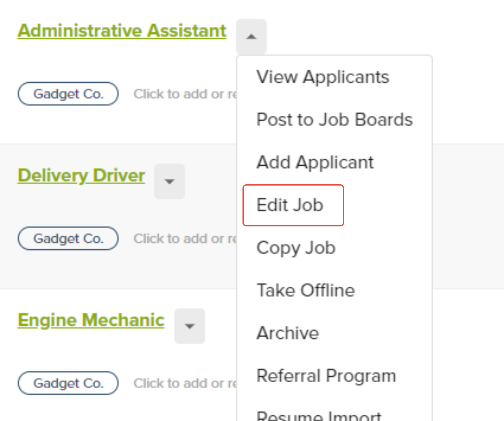This screenshot has width=504, height=421.
Task: Select Copy Job to duplicate the posting
Action: pos(296,248)
